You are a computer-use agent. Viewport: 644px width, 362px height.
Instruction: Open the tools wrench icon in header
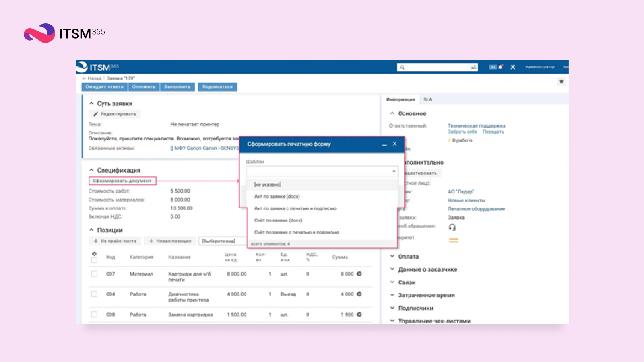[x=513, y=67]
